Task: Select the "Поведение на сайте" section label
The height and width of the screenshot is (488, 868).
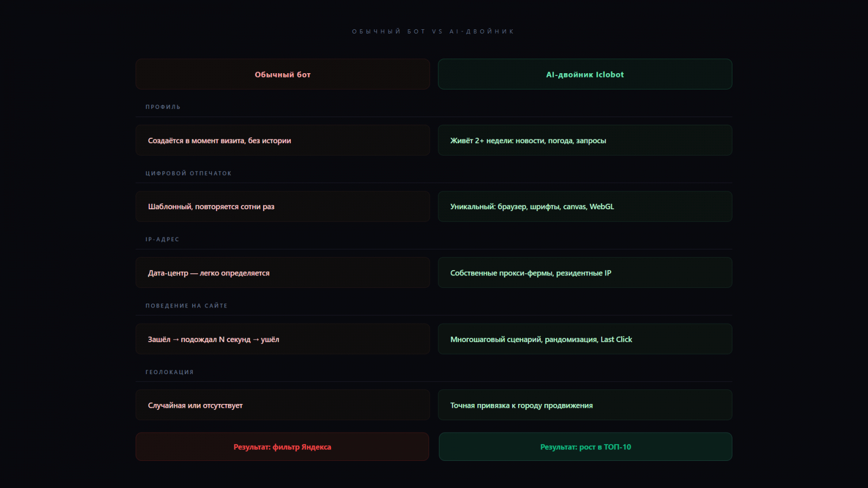Action: (186, 306)
